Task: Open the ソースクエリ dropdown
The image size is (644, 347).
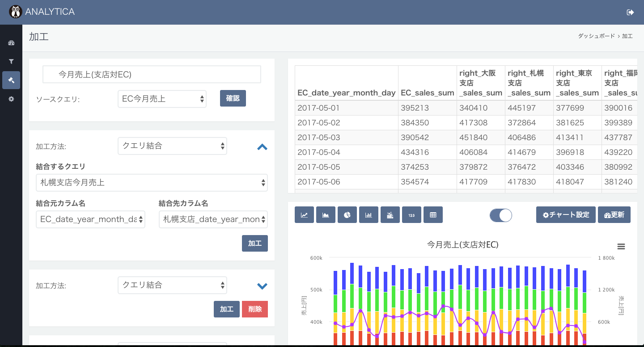Action: pyautogui.click(x=162, y=99)
